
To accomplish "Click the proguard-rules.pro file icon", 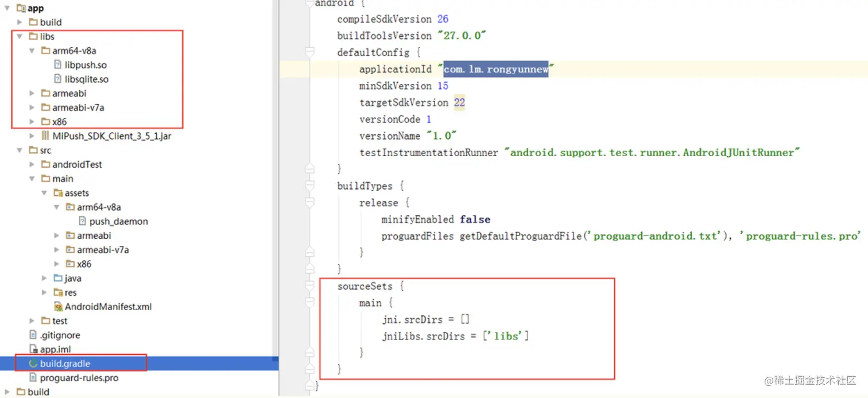I will click(33, 378).
